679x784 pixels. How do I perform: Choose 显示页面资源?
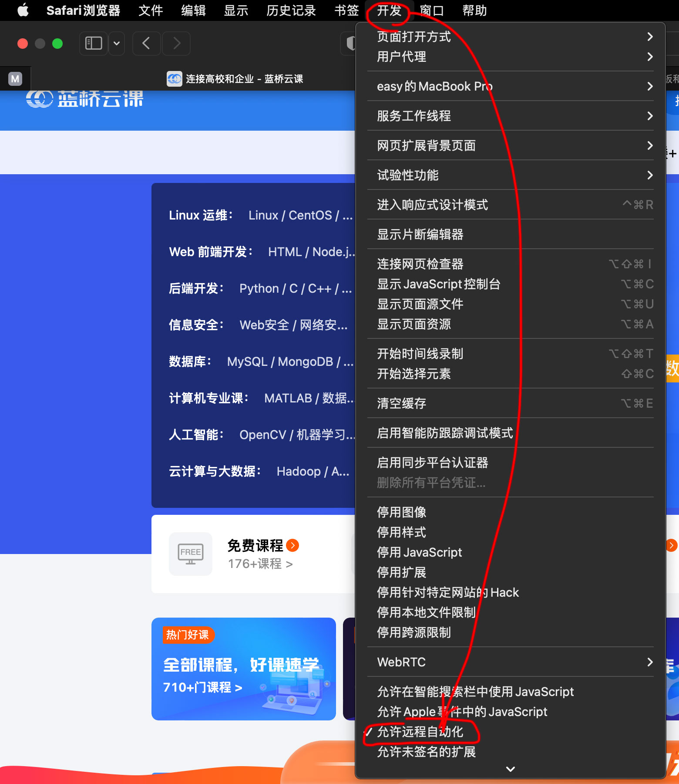pos(511,324)
